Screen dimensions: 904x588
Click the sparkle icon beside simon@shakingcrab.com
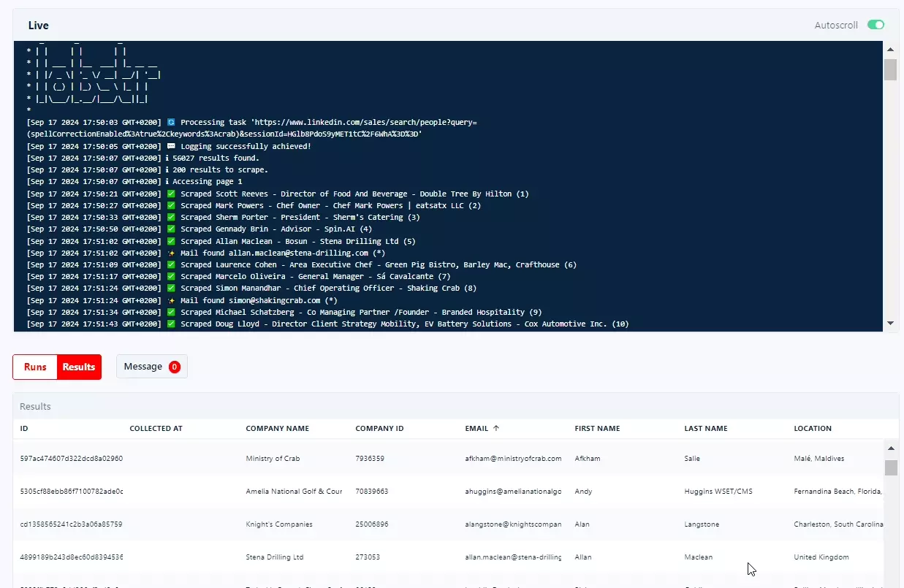point(171,300)
